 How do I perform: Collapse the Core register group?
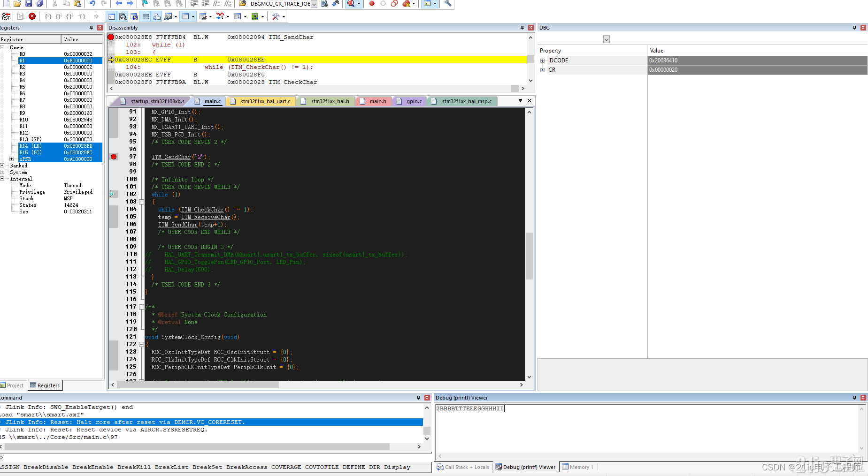[2, 47]
